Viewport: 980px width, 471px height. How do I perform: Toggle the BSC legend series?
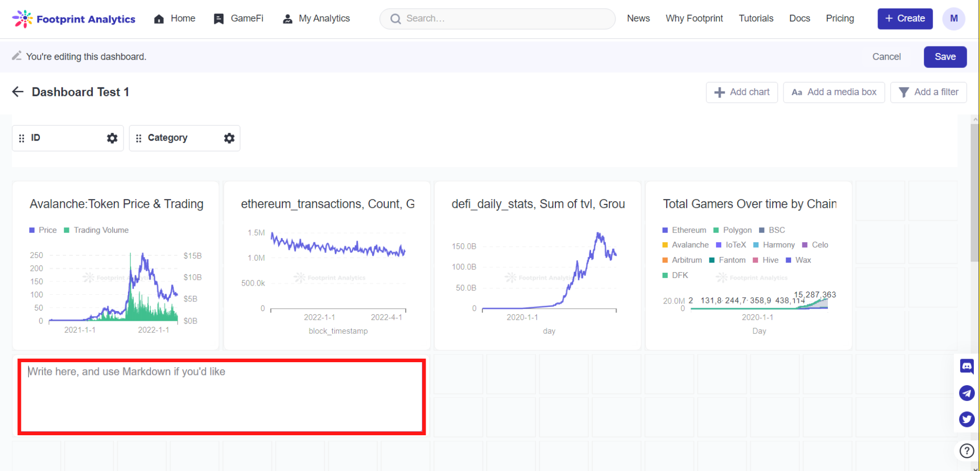point(772,230)
